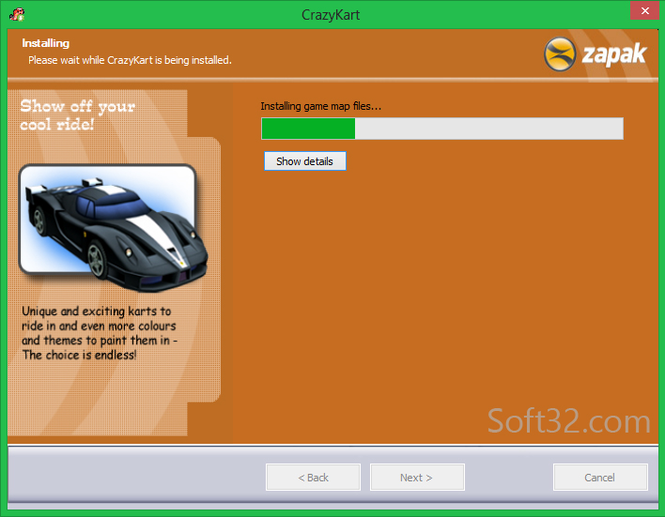Click the 'Unique and exciting karts' description text
665x517 pixels.
(98, 332)
